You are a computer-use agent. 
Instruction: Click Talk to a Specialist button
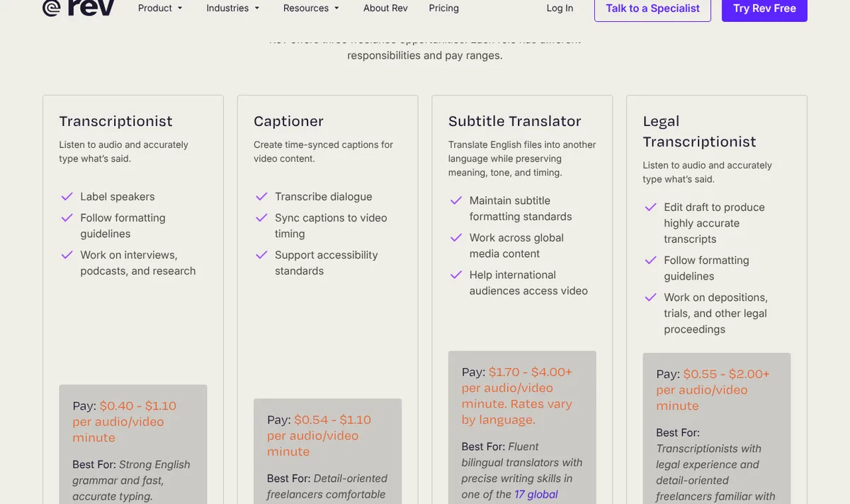652,9
